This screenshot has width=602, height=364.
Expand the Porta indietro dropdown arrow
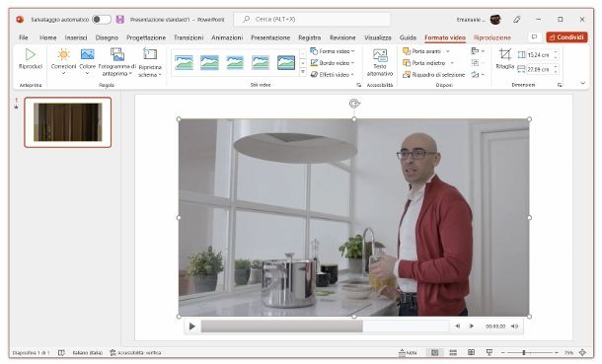[452, 62]
